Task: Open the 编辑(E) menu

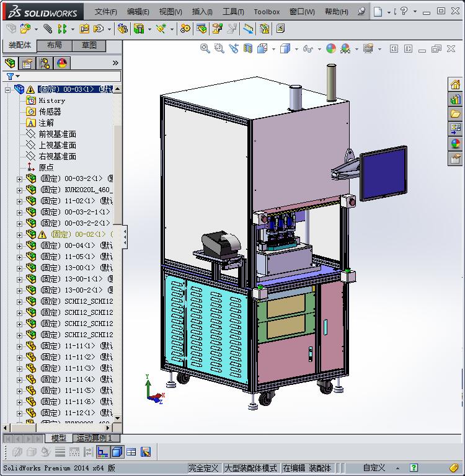Action: point(138,12)
